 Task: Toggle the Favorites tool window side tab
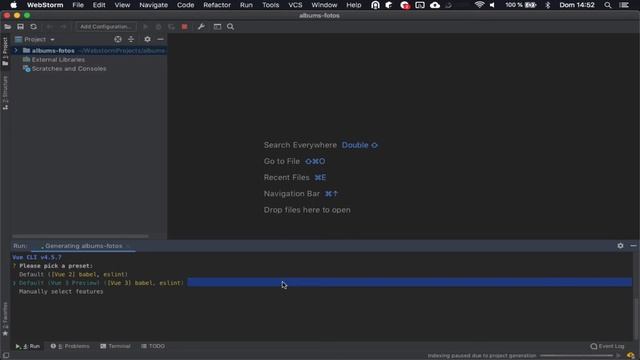coord(5,319)
